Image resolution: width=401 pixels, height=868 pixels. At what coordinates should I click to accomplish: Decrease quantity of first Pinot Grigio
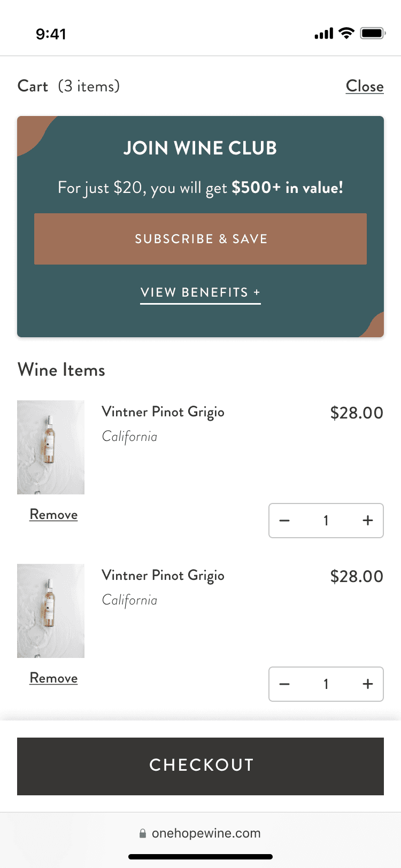[284, 521]
